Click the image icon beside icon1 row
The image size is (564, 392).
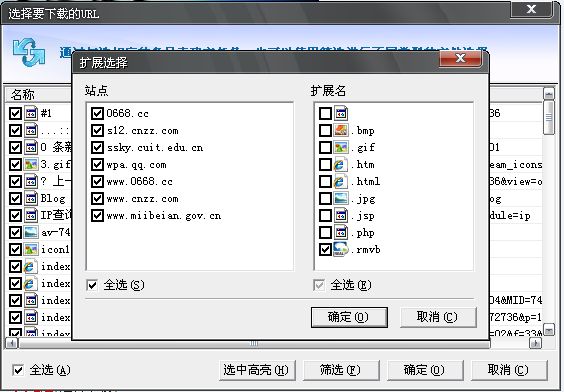click(31, 249)
